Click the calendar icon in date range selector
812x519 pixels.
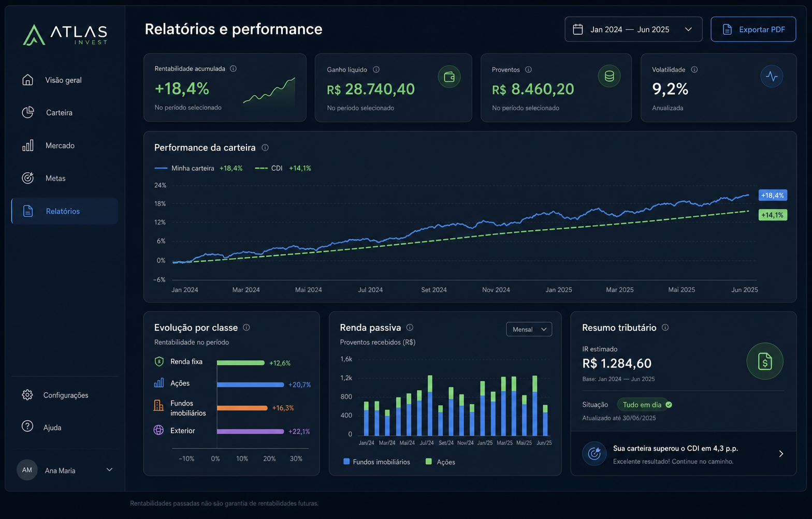[578, 29]
